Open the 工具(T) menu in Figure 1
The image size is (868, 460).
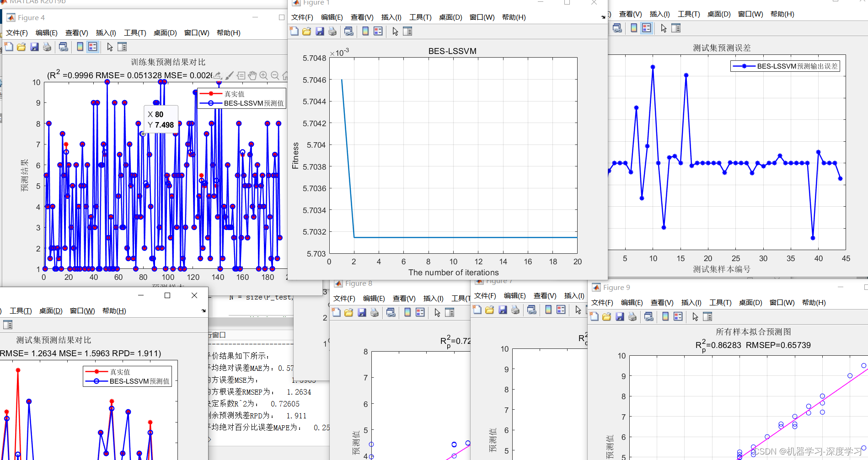[x=421, y=17]
